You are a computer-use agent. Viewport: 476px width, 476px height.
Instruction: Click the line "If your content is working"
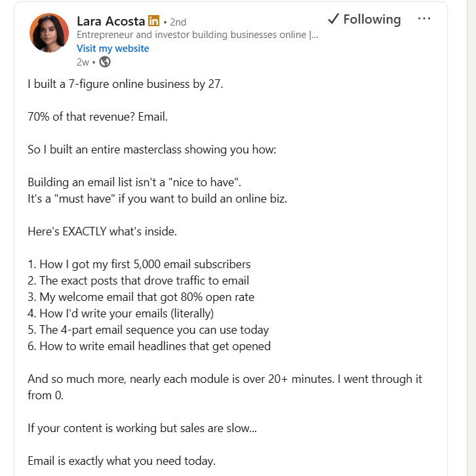[x=142, y=428]
